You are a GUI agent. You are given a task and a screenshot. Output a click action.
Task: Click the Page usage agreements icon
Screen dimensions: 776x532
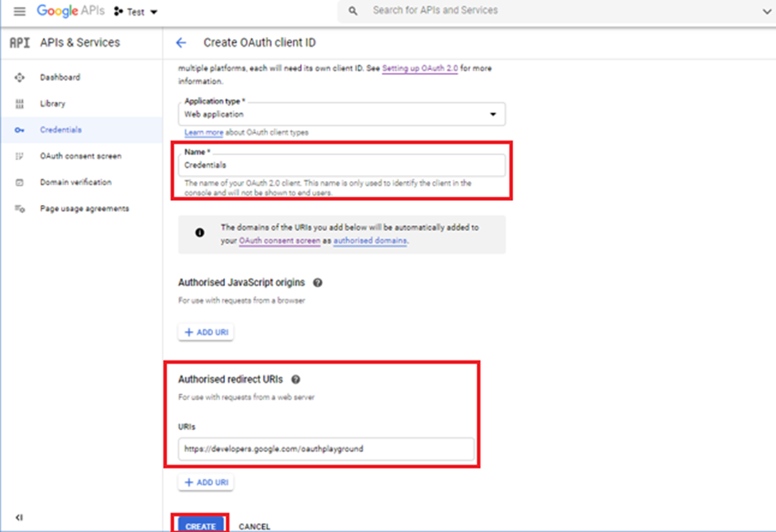[x=19, y=209]
